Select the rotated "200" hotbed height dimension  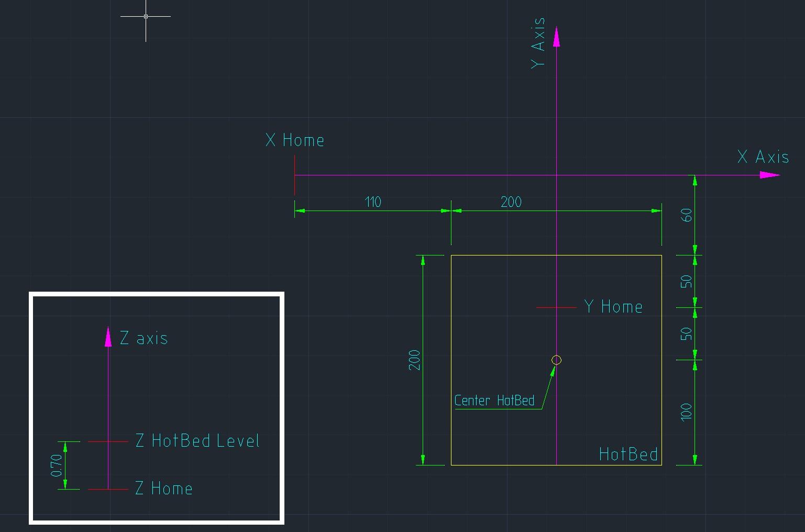pyautogui.click(x=414, y=360)
